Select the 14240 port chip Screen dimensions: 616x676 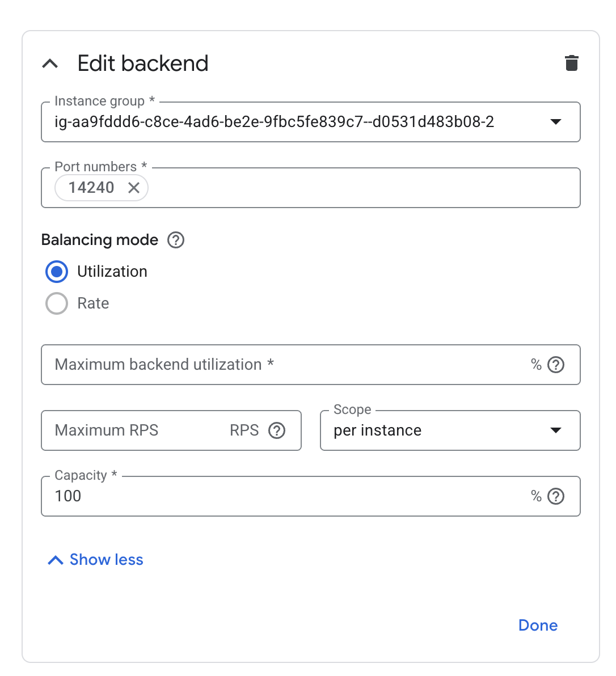[x=91, y=188]
